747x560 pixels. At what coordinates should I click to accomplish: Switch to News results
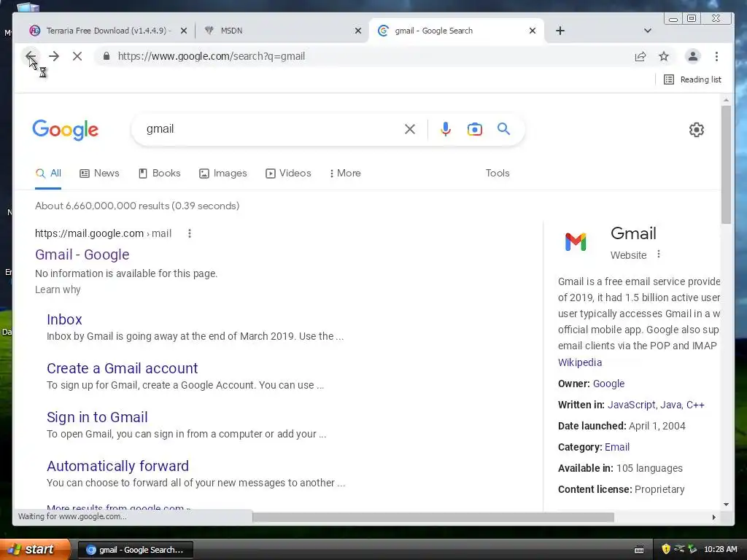(99, 174)
